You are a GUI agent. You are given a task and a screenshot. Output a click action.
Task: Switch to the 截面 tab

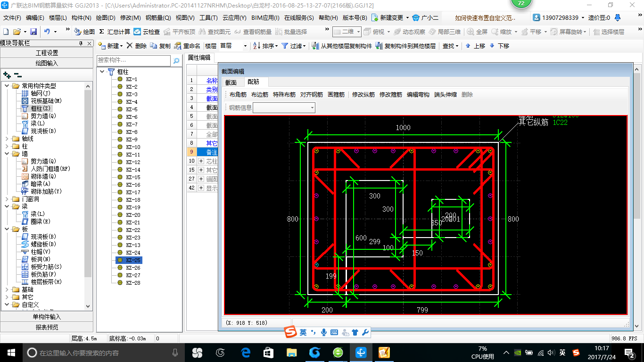231,82
